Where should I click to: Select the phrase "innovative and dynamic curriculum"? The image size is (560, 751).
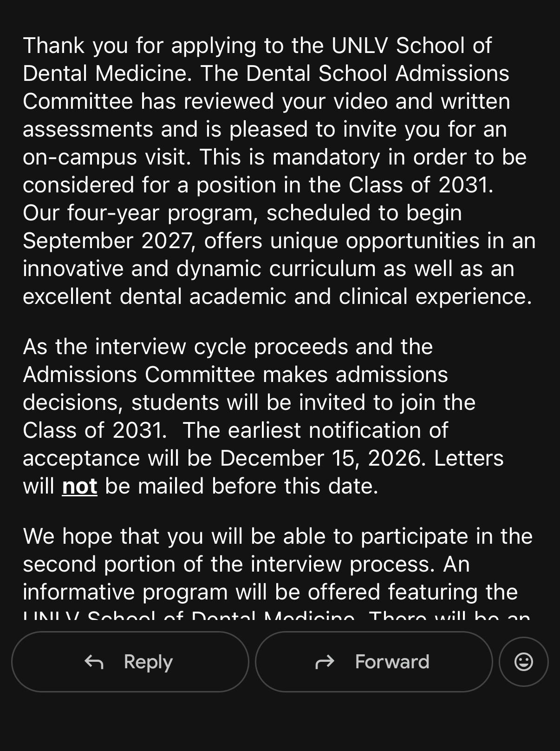[x=199, y=269]
